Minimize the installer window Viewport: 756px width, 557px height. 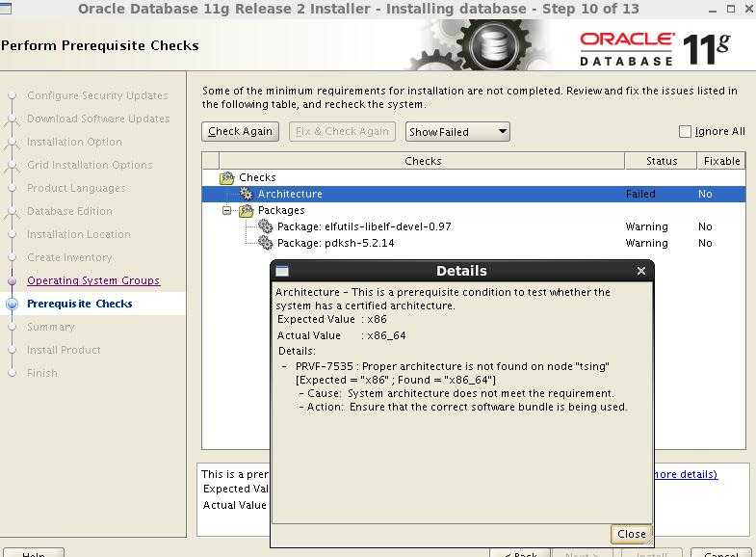(713, 10)
